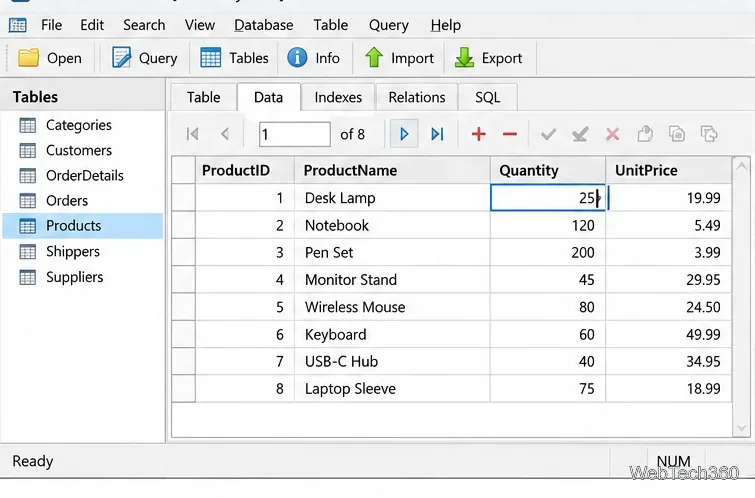
Task: Switch to the SQL tab
Action: (x=488, y=97)
